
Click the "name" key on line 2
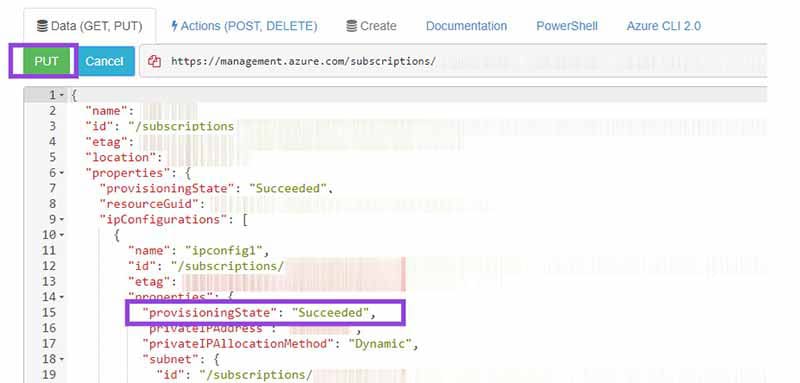pos(106,111)
